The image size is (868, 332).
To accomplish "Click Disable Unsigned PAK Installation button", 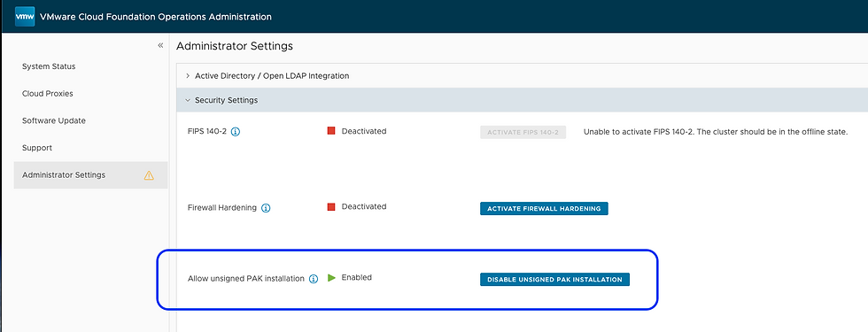I will [x=554, y=280].
